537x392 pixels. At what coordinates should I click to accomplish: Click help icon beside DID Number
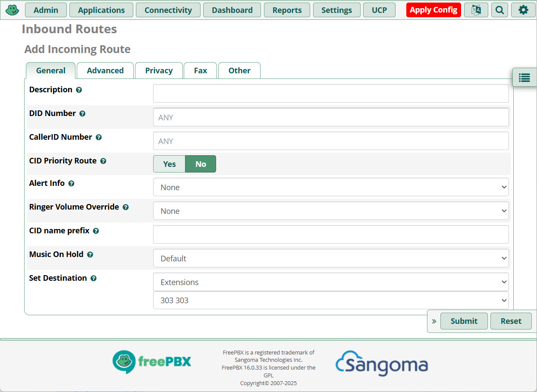pyautogui.click(x=82, y=114)
